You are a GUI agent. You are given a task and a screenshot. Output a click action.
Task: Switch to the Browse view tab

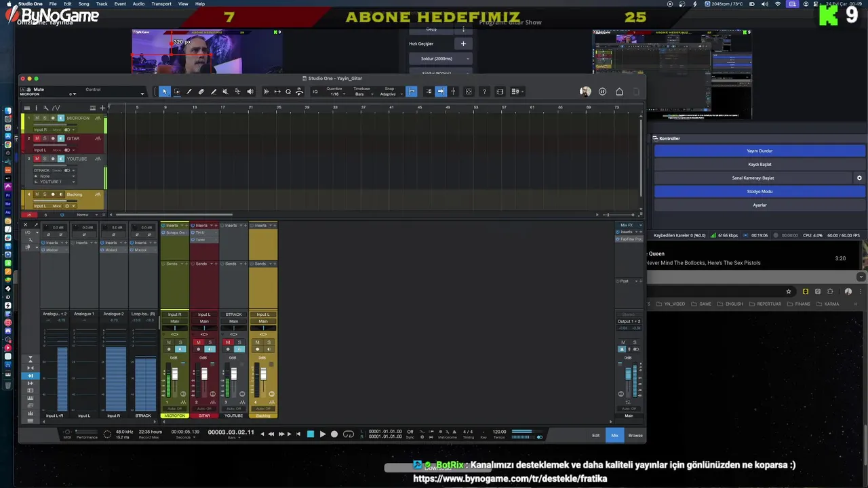635,435
